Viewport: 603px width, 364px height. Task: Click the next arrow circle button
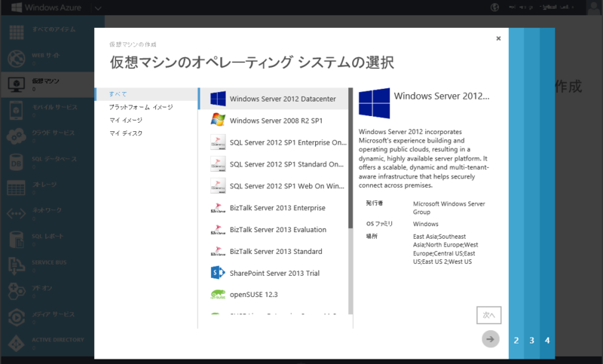491,339
